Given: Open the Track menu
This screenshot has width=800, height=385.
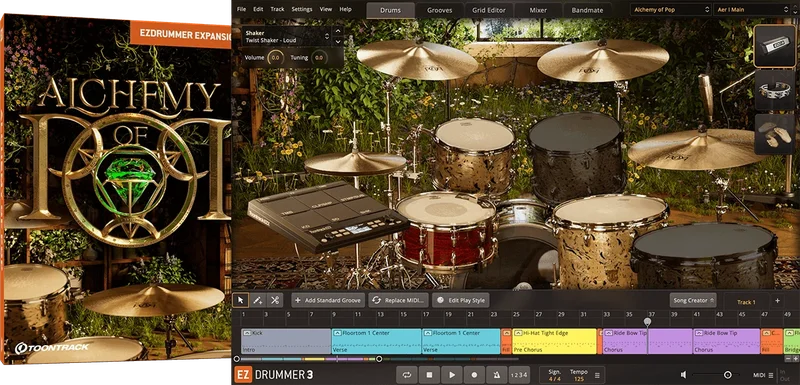Looking at the screenshot, I should pos(278,9).
